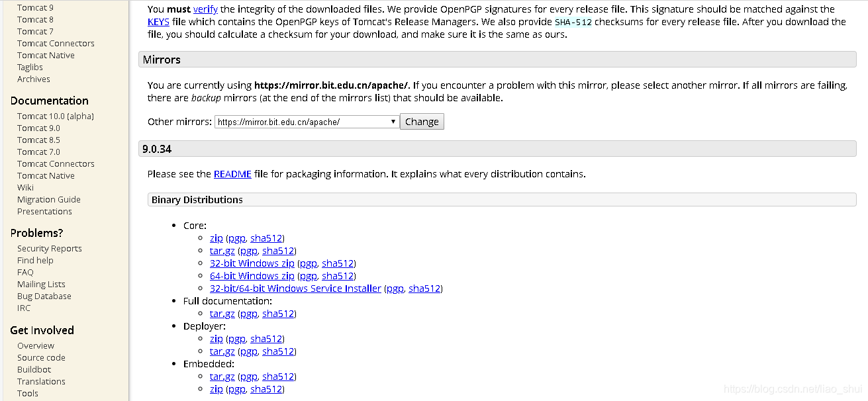Open sha512 for Windows Service Installer

tap(424, 289)
